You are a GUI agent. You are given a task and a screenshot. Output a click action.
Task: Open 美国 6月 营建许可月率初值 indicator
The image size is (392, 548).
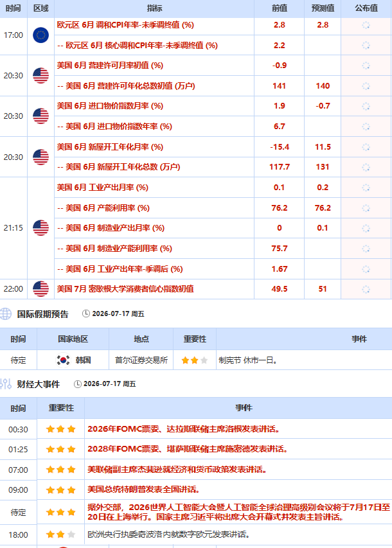point(110,66)
